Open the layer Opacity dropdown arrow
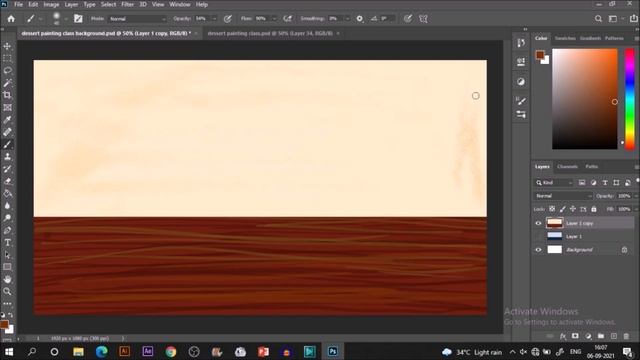This screenshot has height=360, width=640. tap(636, 196)
